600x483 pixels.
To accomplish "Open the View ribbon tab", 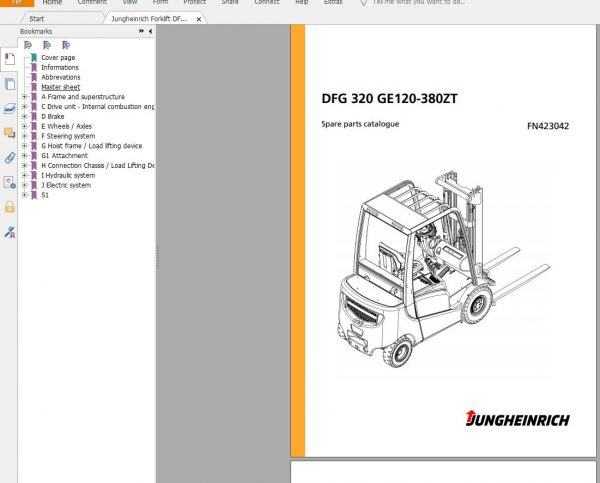I will coord(130,2).
